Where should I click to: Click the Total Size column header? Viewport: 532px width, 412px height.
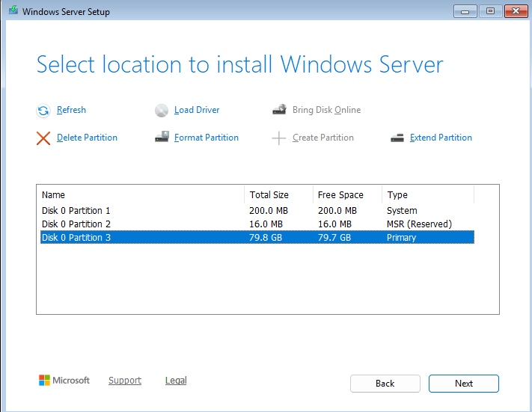click(x=278, y=194)
